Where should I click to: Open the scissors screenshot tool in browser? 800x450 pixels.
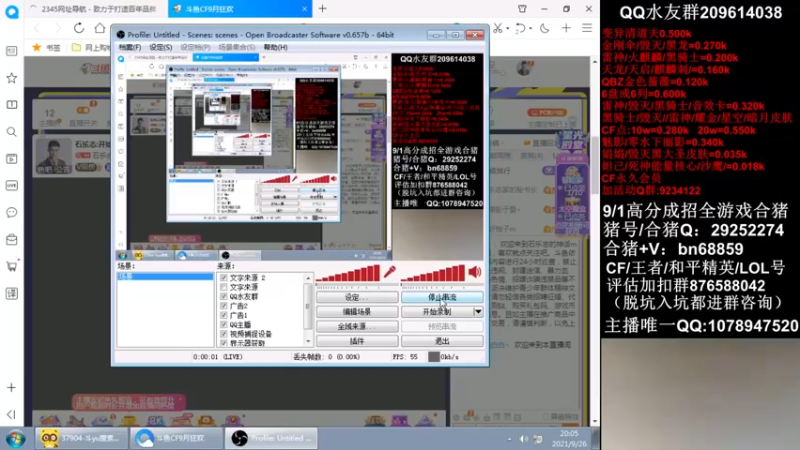pos(497,28)
